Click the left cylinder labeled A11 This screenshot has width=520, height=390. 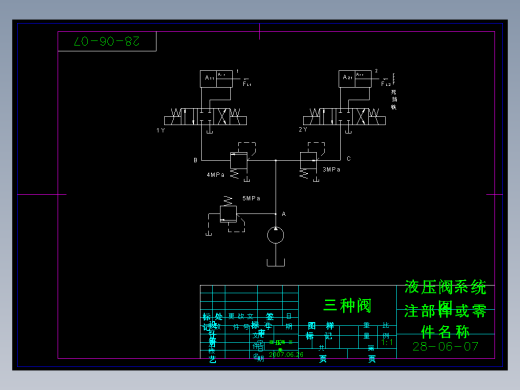(x=216, y=79)
